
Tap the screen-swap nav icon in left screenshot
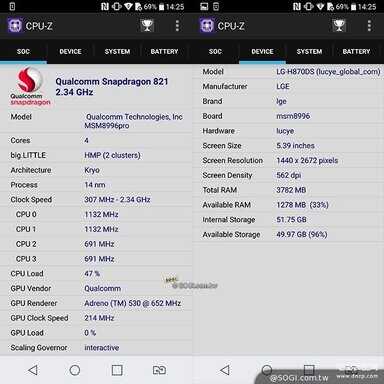point(159,370)
